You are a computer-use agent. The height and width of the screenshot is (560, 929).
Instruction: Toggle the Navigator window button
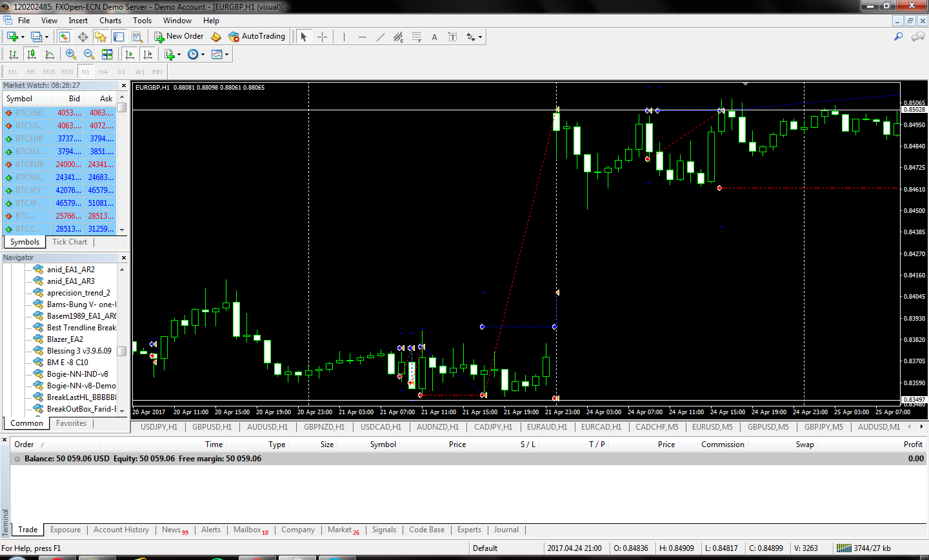101,37
